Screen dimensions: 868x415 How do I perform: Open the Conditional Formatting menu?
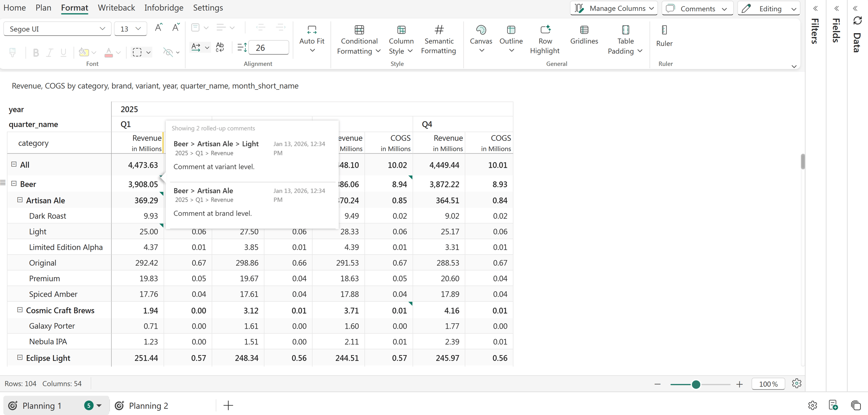pyautogui.click(x=359, y=40)
